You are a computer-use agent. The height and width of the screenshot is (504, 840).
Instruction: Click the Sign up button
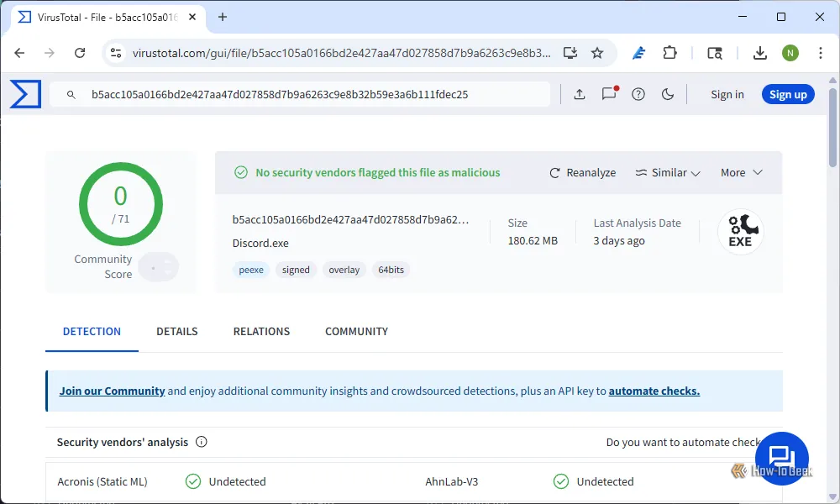pyautogui.click(x=787, y=94)
